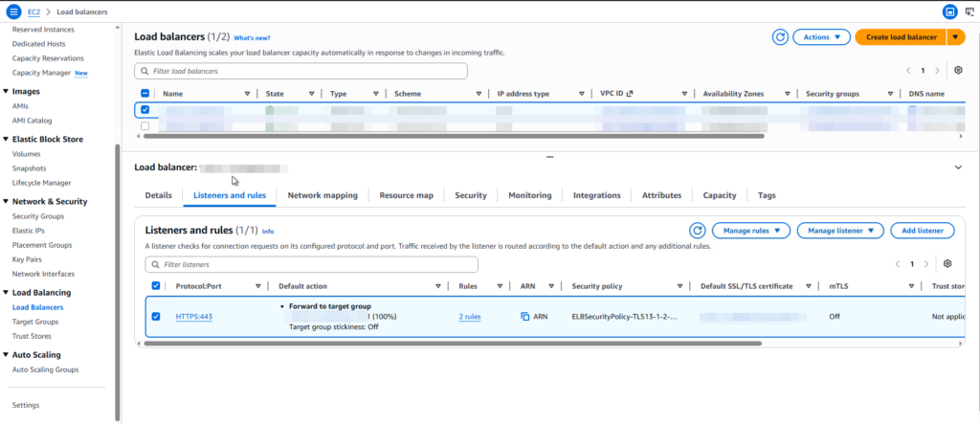Open CloudShell icon in top right corner

tap(970, 11)
